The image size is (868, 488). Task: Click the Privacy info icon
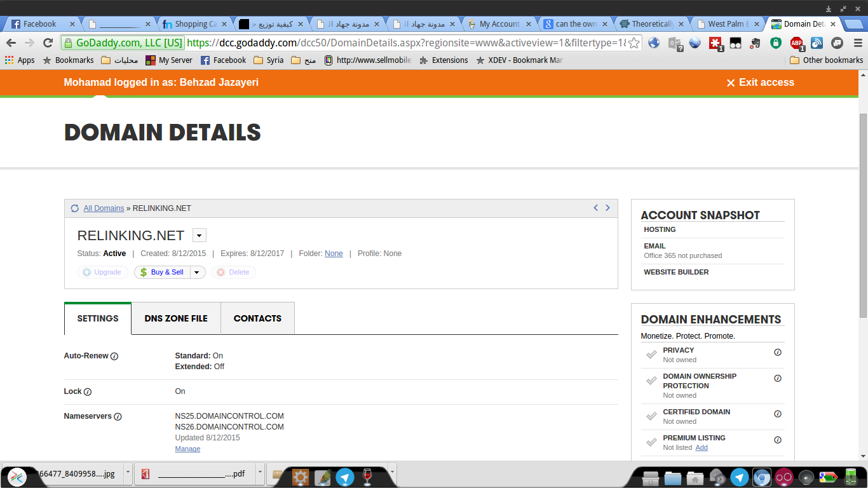[778, 352]
